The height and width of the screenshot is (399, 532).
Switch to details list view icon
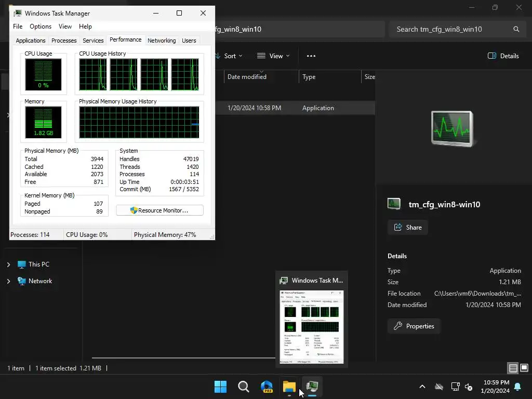513,368
